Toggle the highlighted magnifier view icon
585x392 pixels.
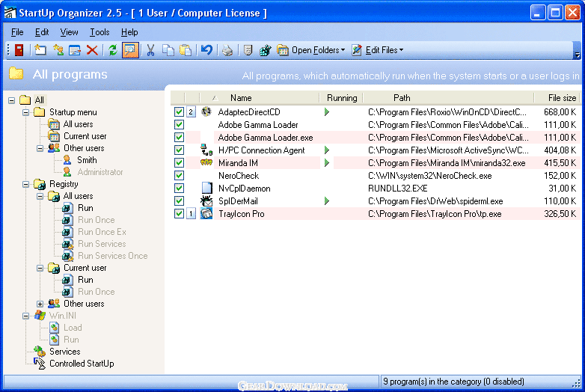click(130, 50)
